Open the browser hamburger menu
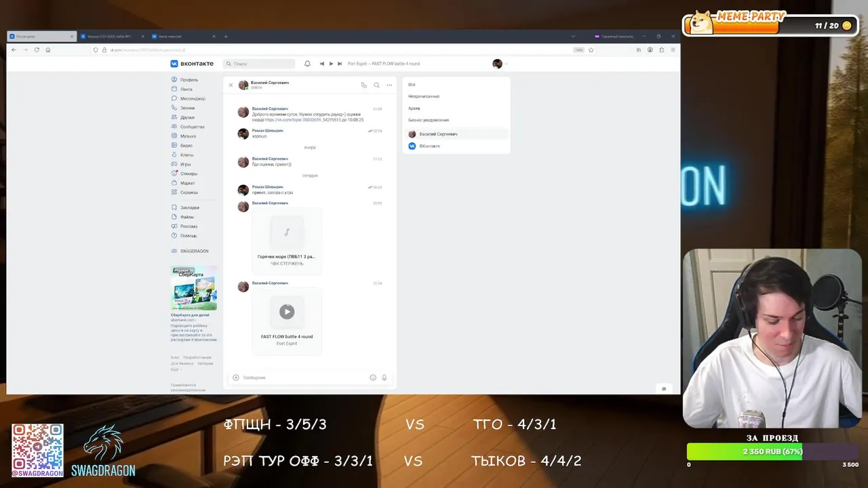The width and height of the screenshot is (868, 488). (x=673, y=50)
